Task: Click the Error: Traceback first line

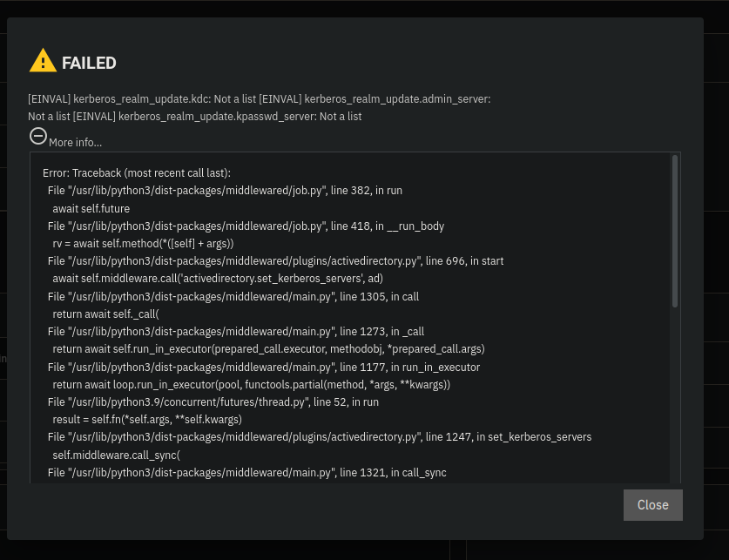Action: (x=137, y=173)
